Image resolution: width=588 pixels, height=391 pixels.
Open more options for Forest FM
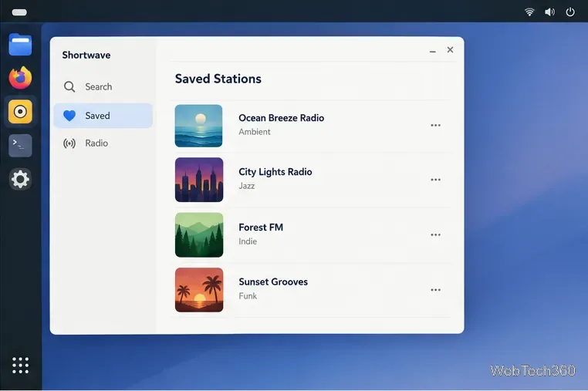tap(435, 234)
